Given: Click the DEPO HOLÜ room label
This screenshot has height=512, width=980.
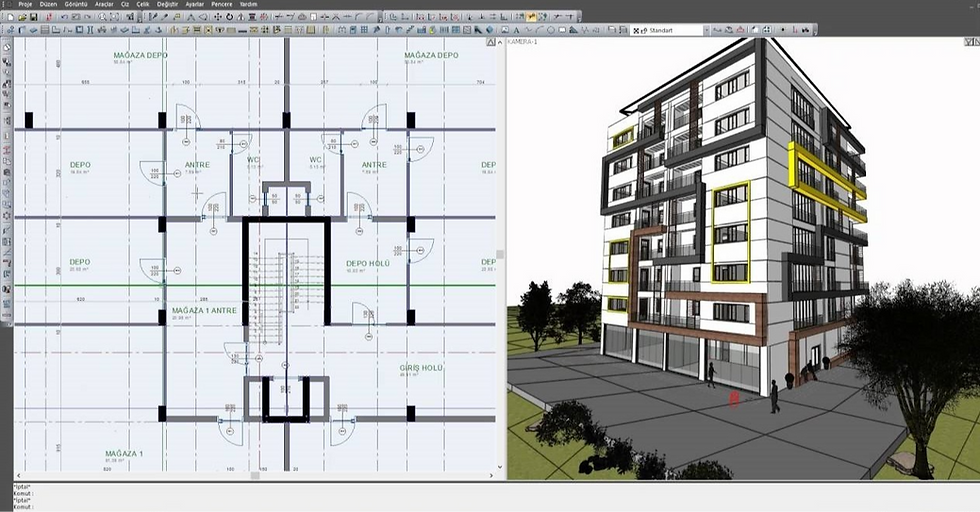Looking at the screenshot, I should [x=368, y=263].
